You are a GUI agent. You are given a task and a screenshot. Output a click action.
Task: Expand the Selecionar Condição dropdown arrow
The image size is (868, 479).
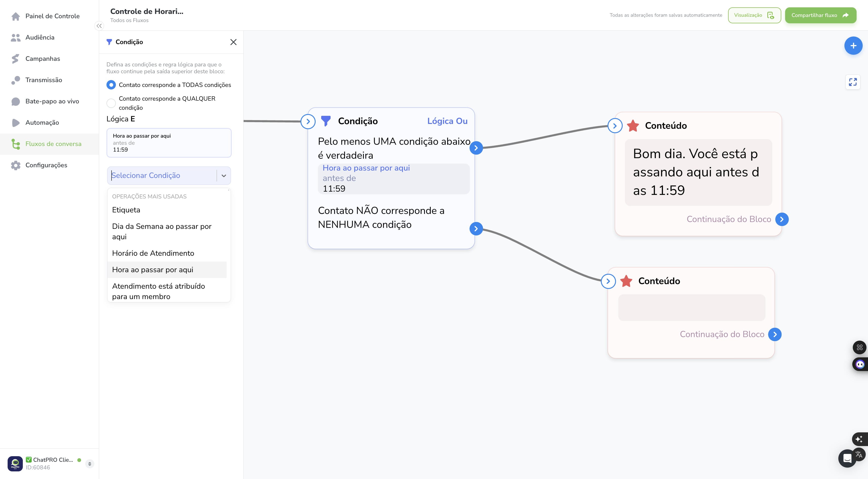224,175
